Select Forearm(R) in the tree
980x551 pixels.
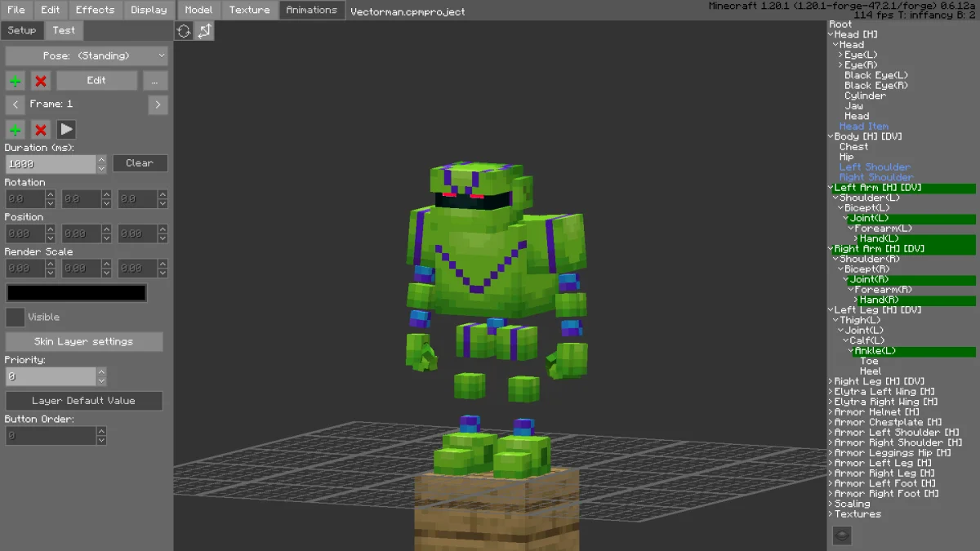(x=883, y=290)
